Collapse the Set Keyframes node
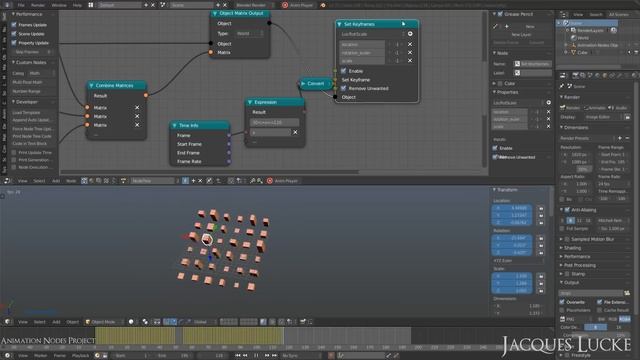The image size is (640, 360). [340, 24]
